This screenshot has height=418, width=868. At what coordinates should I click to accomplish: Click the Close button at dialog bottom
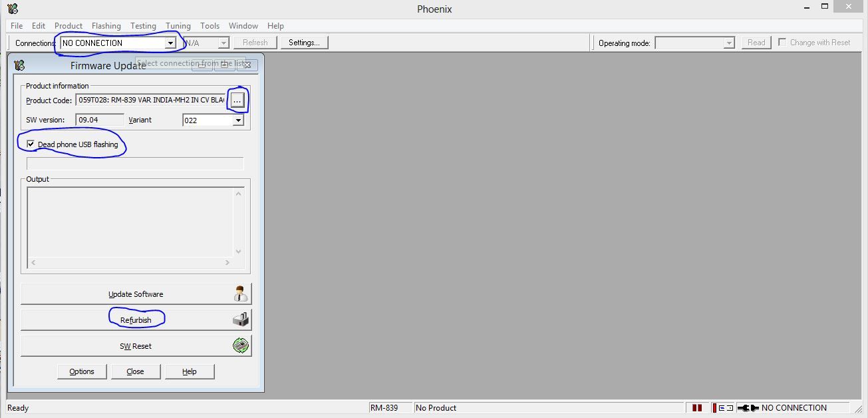click(136, 371)
